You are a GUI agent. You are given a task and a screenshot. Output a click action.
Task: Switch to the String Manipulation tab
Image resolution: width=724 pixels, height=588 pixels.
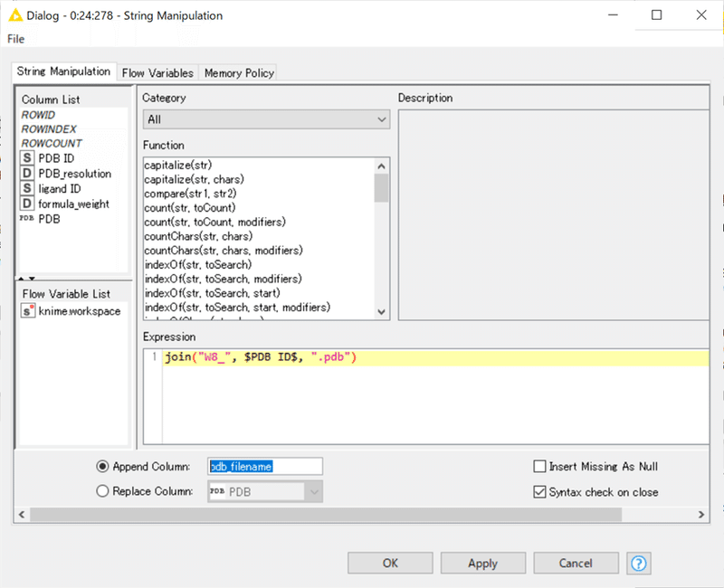click(x=63, y=71)
